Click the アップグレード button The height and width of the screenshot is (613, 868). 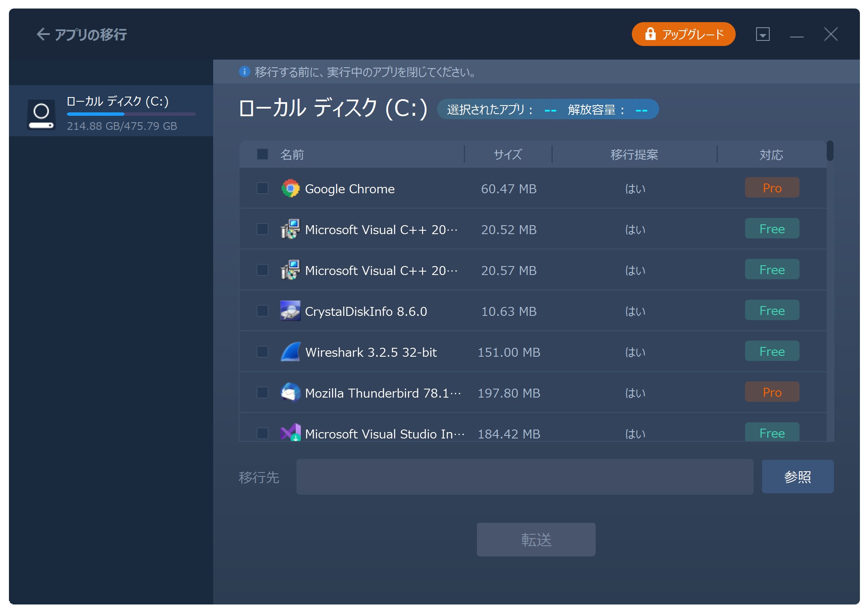[683, 34]
